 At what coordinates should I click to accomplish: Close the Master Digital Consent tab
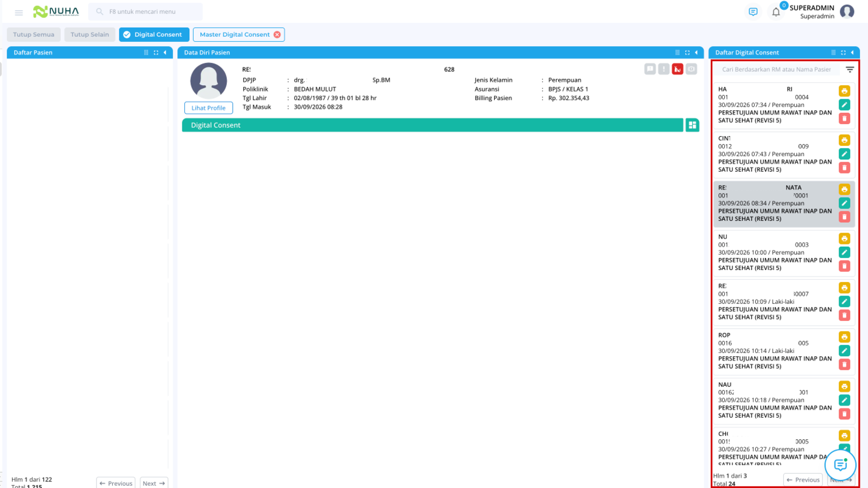tap(277, 35)
